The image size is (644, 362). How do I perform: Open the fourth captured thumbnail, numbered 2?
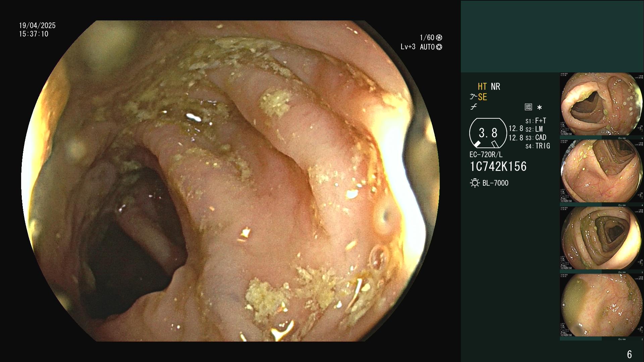602,307
